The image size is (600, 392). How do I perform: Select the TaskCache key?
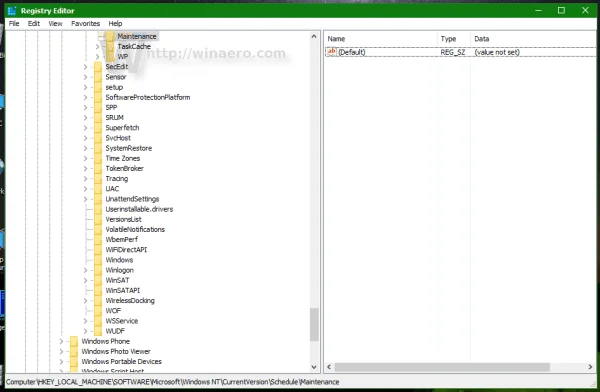(134, 46)
